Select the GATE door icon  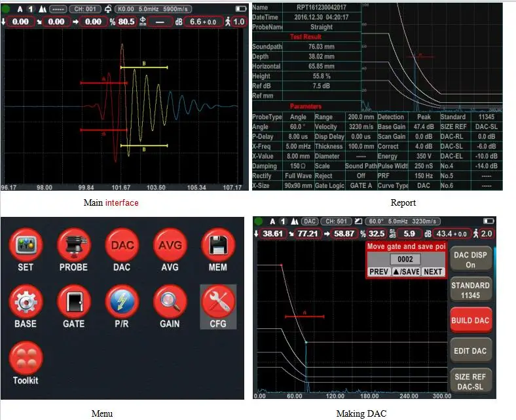(73, 303)
